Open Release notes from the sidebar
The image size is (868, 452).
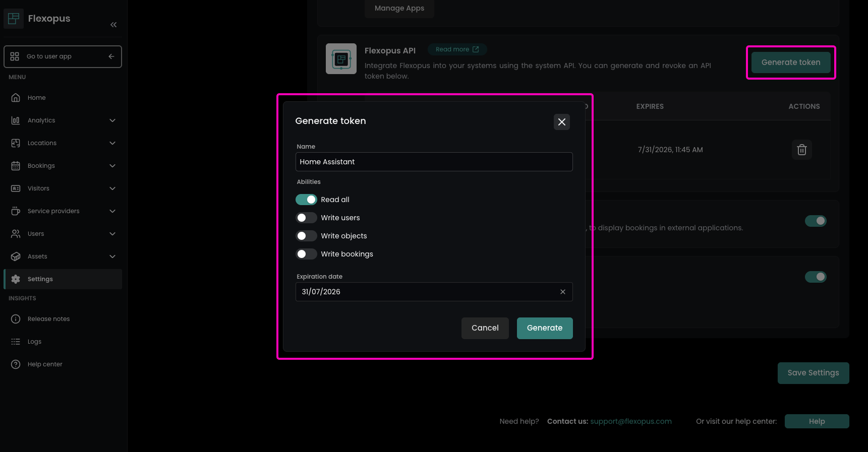(48, 319)
